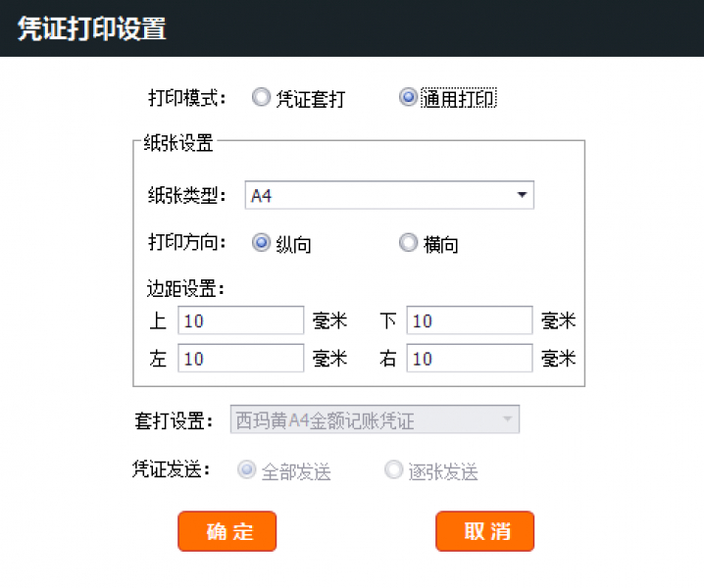Open the 纸张类型 dropdown arrow
Image resolution: width=704 pixels, height=588 pixels.
(522, 195)
